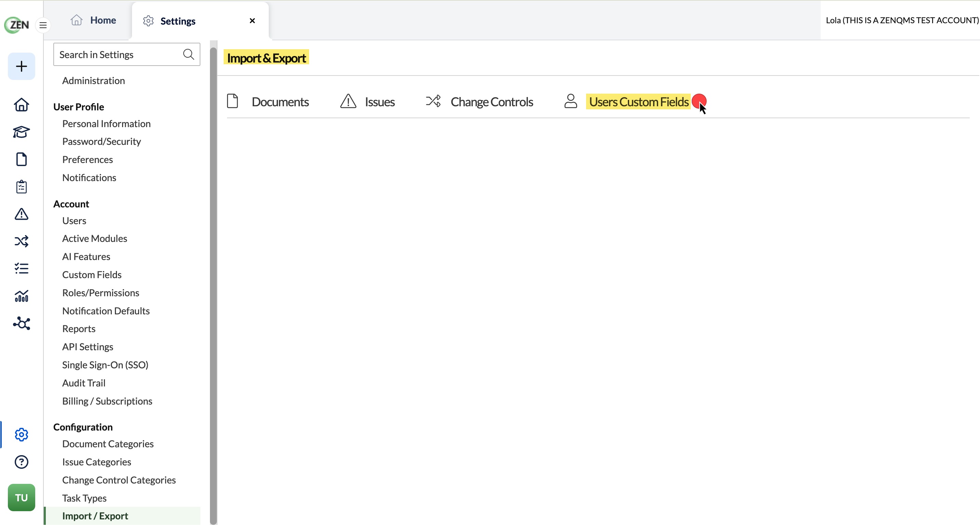The height and width of the screenshot is (531, 980).
Task: Open the Training graduation cap icon
Action: pos(21,132)
